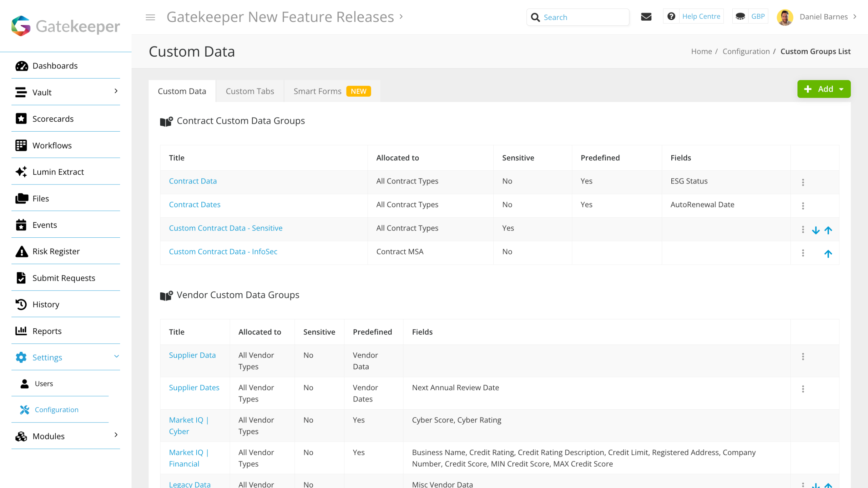Screen dimensions: 868x488
Task: Move Custom Contract Data - Sensitive down
Action: pyautogui.click(x=815, y=231)
